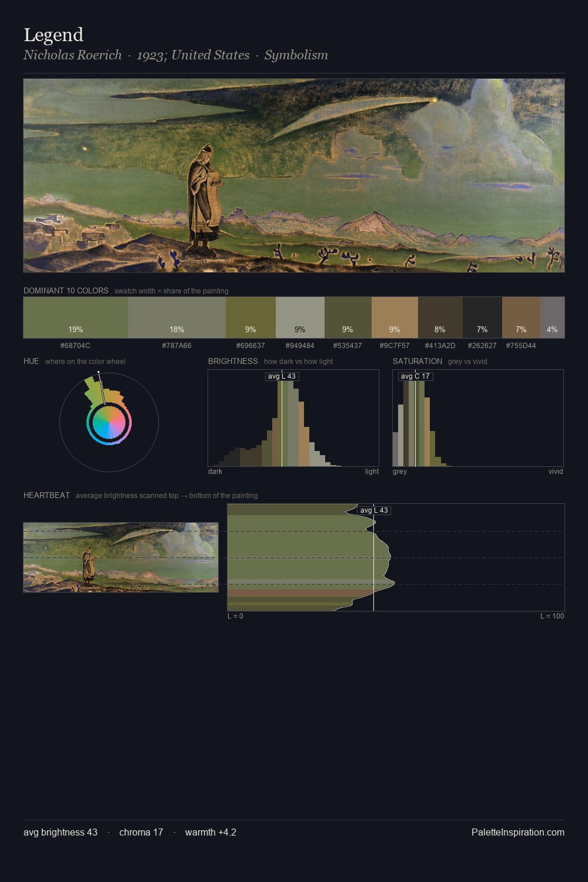Click the grey 4% swatch

pyautogui.click(x=552, y=318)
